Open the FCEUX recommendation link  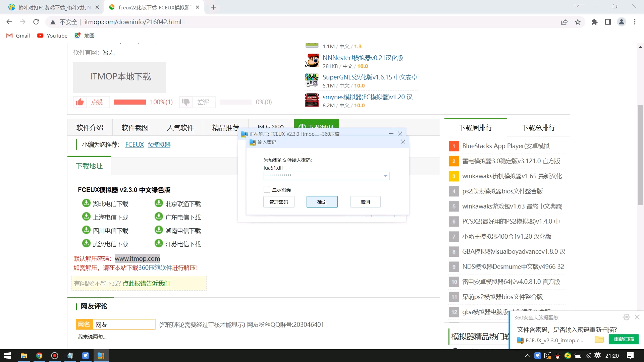click(x=135, y=144)
